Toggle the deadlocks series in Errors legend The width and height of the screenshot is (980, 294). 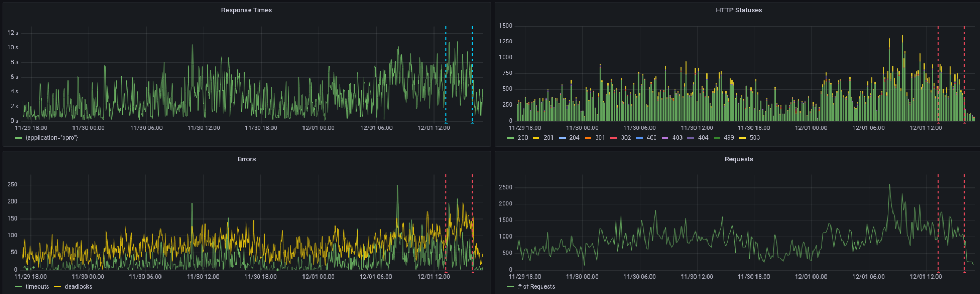(78, 287)
